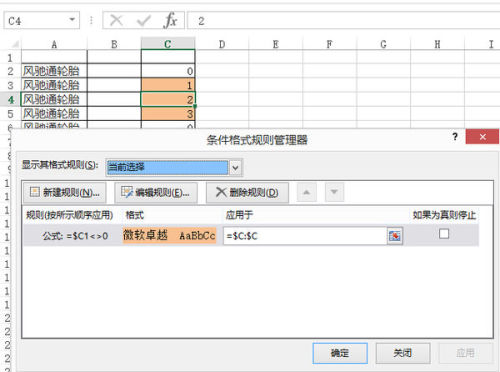Select row 4 header

[x=10, y=100]
